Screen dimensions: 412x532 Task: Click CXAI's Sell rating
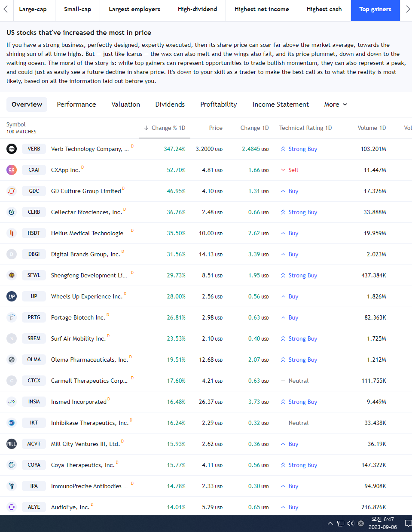pyautogui.click(x=290, y=170)
